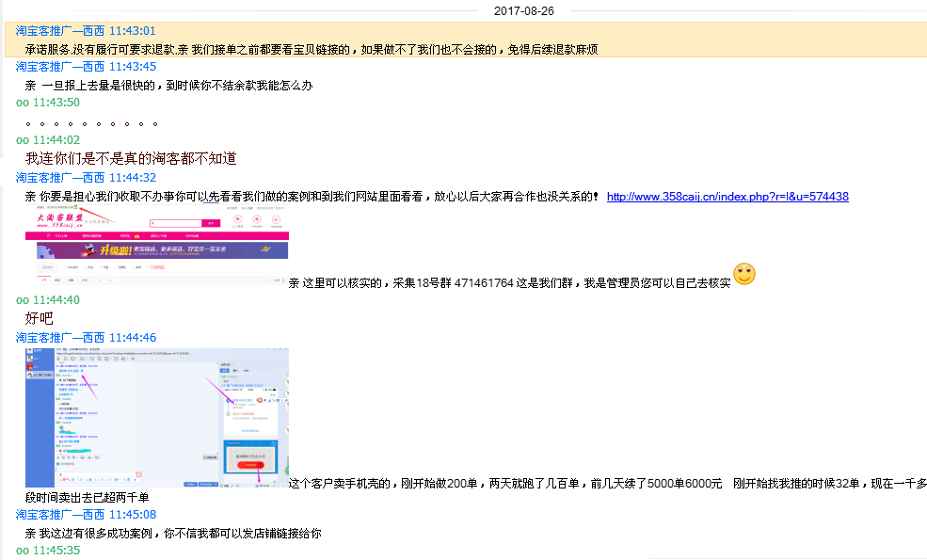
Task: Select sender line oo 11:45:35
Action: (x=48, y=551)
